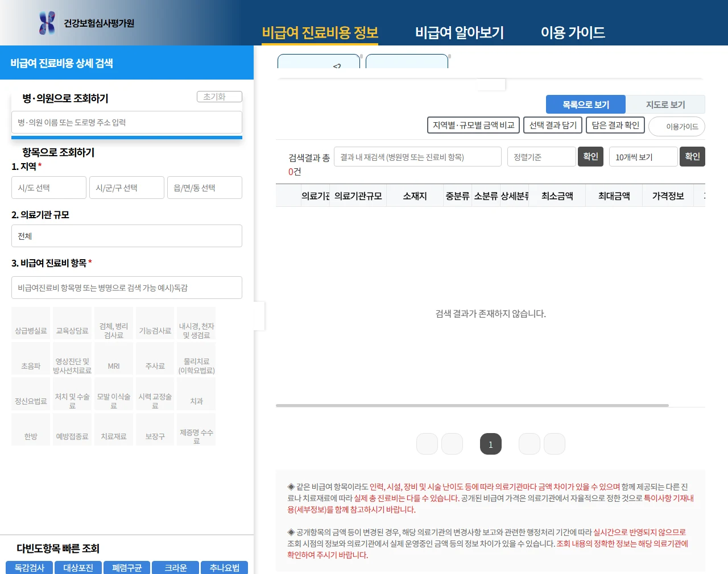Click 지역별·규모별 금액 비교 button
The image size is (728, 574).
(473, 125)
